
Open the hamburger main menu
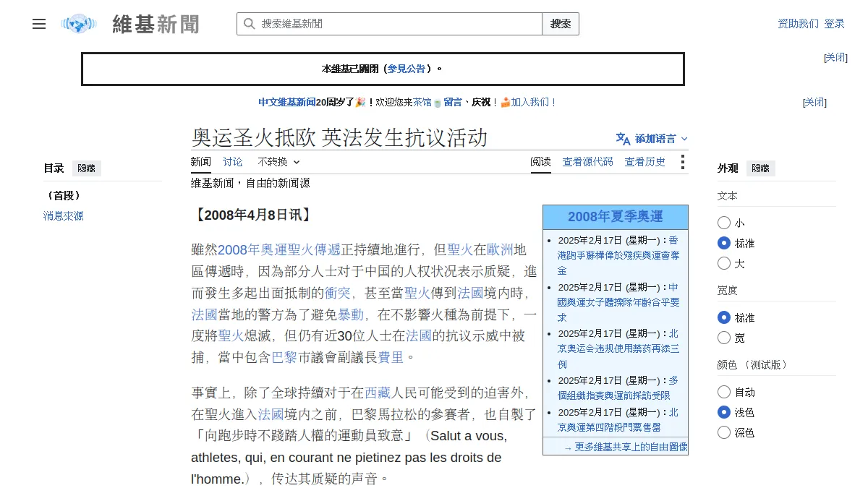[x=39, y=24]
